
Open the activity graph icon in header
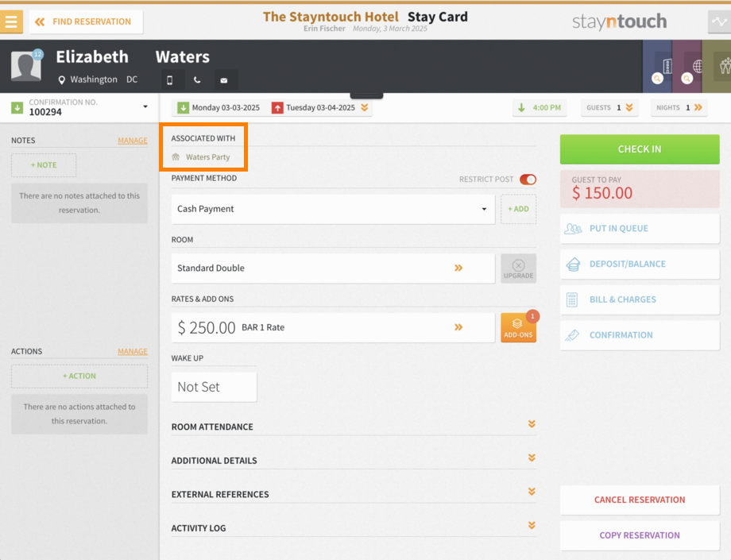[719, 21]
